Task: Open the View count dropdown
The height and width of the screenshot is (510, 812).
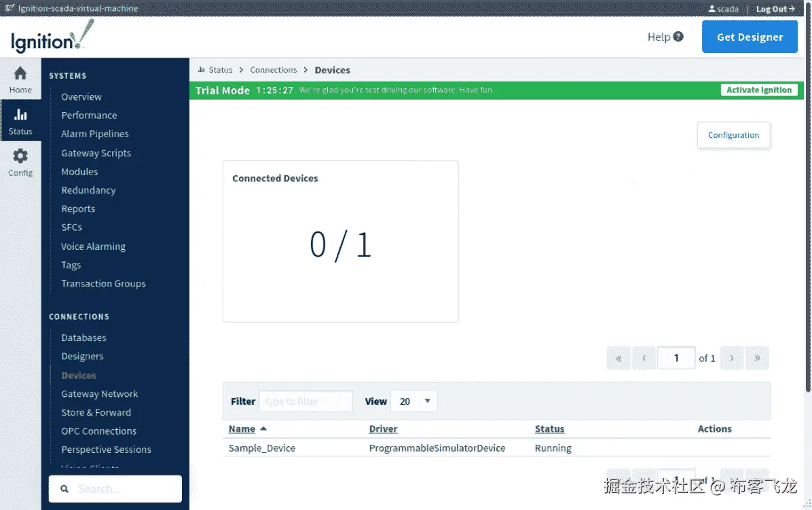Action: 413,401
